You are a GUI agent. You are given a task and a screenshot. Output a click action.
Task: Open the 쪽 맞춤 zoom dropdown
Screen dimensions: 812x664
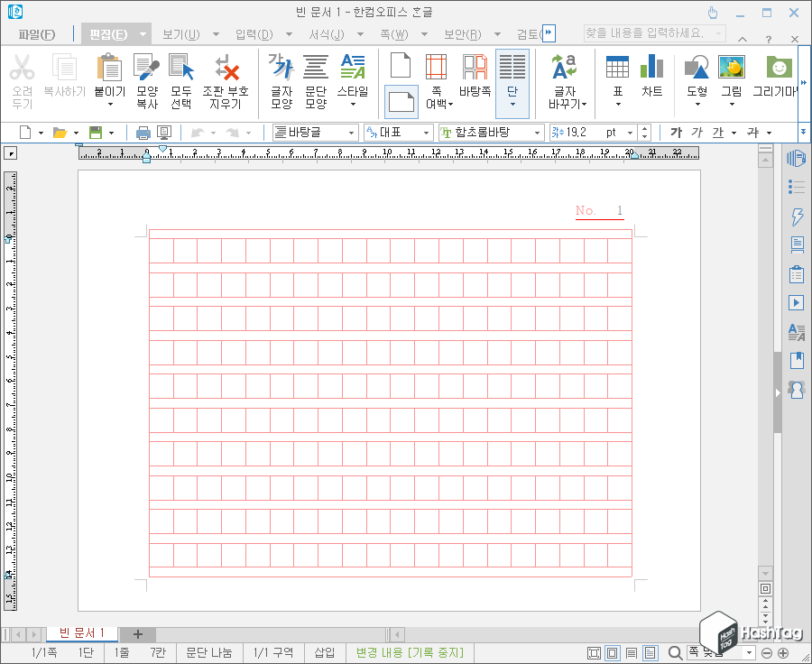tap(748, 653)
